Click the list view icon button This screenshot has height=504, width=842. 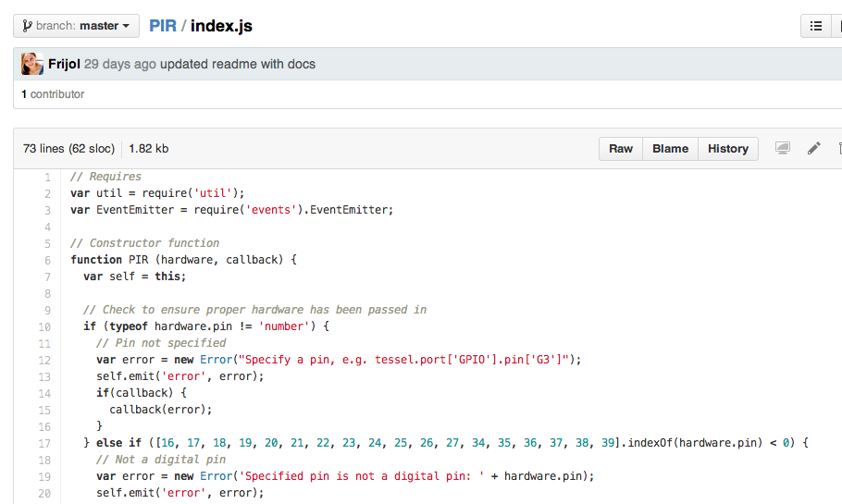(x=816, y=26)
